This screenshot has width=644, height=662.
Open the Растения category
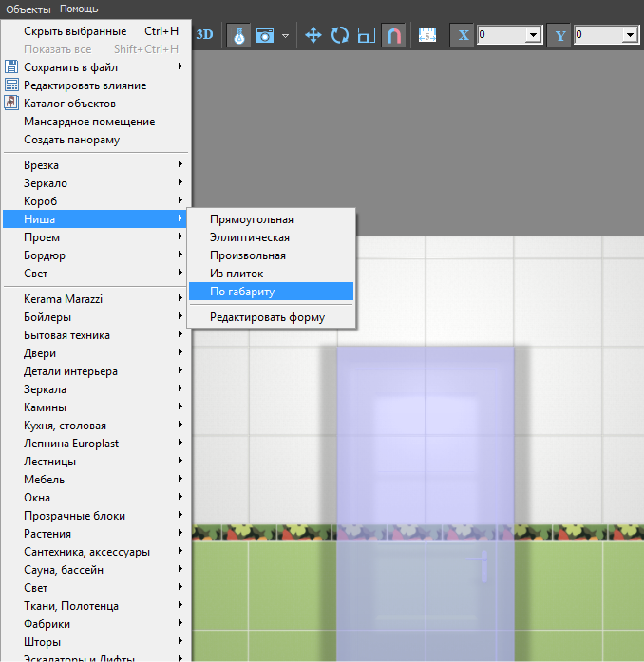click(x=97, y=534)
